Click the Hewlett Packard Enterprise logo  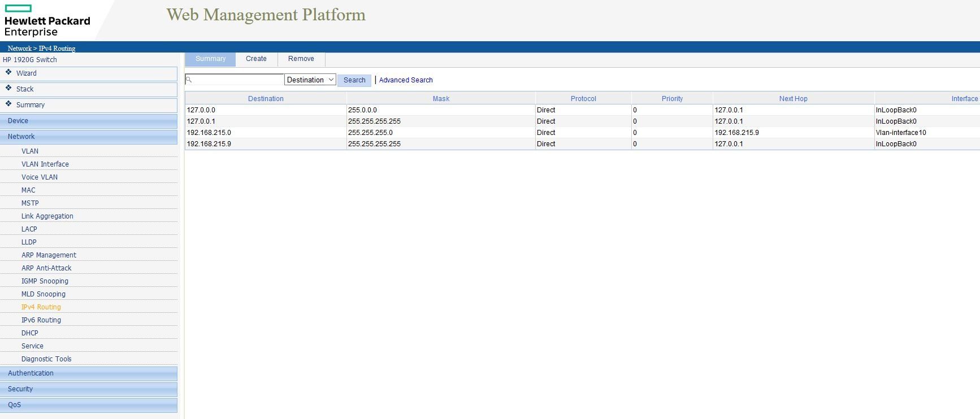click(x=47, y=21)
